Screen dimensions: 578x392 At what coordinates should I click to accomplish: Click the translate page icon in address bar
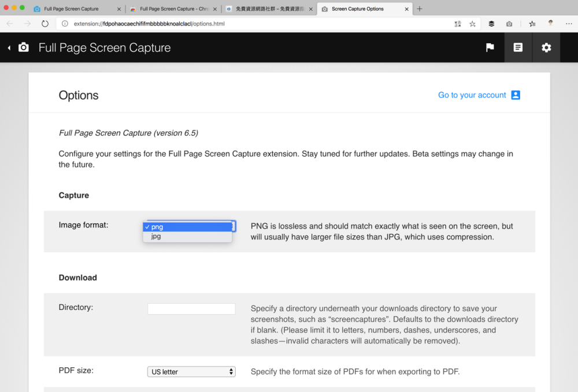[457, 24]
